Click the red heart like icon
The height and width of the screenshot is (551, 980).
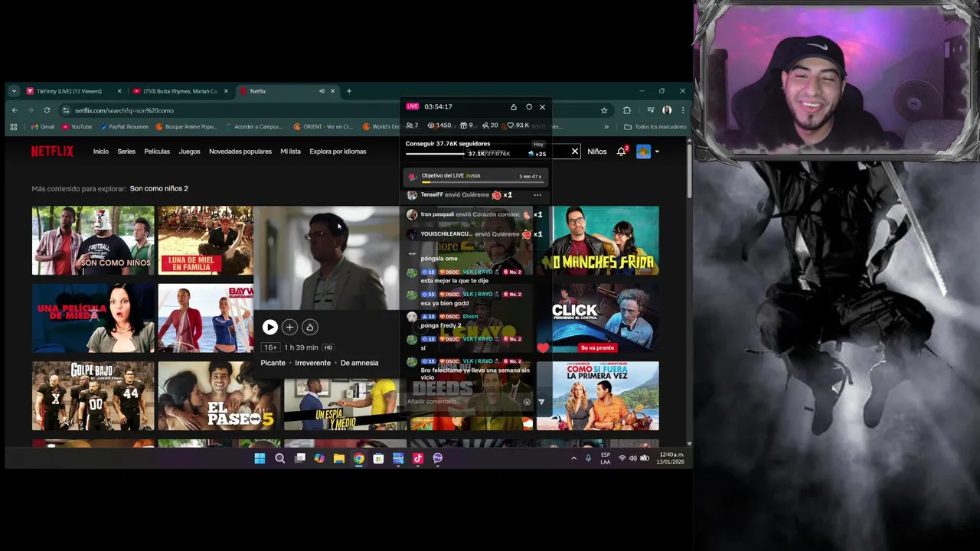543,348
